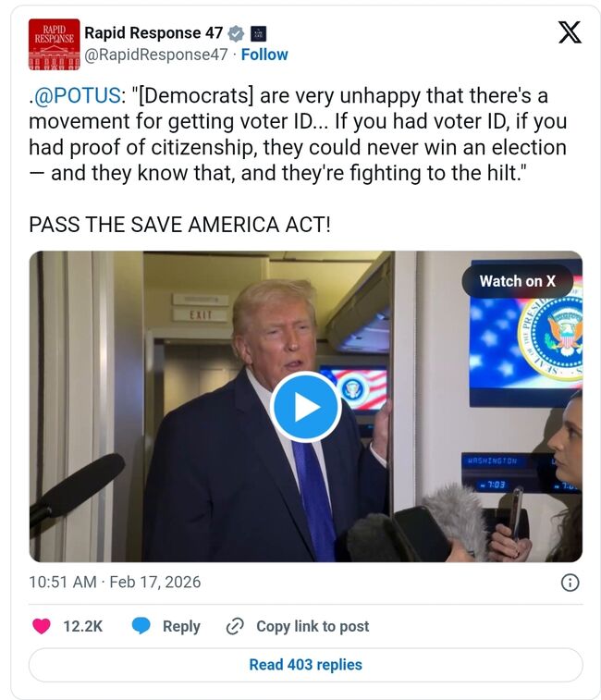Click the copy link chain icon
This screenshot has width=601, height=700.
click(235, 626)
